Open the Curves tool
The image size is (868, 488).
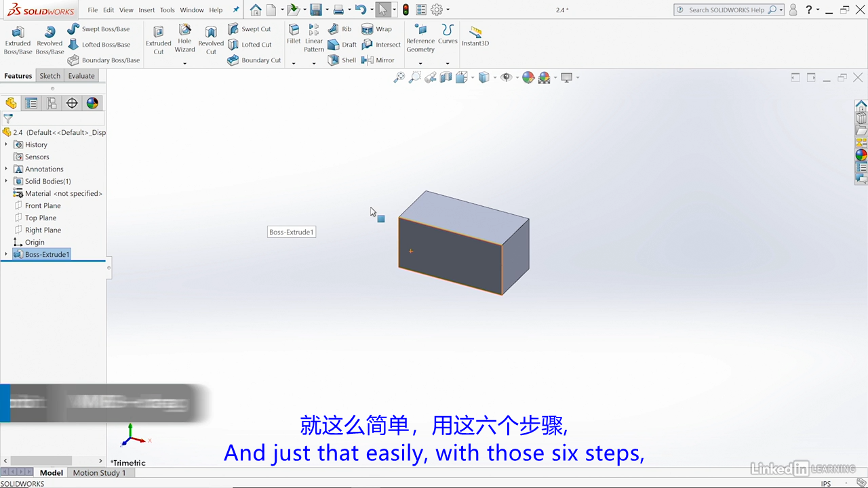click(448, 35)
